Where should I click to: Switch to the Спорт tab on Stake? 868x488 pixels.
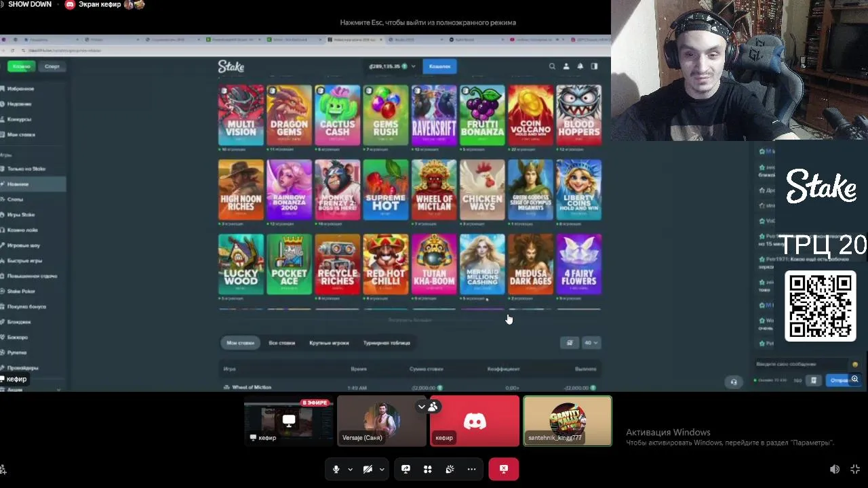click(x=52, y=66)
